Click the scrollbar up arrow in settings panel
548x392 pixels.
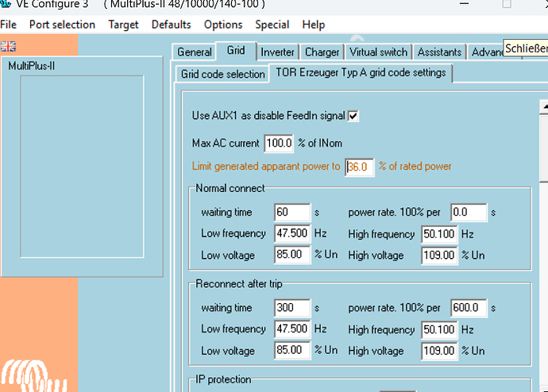coord(544,106)
